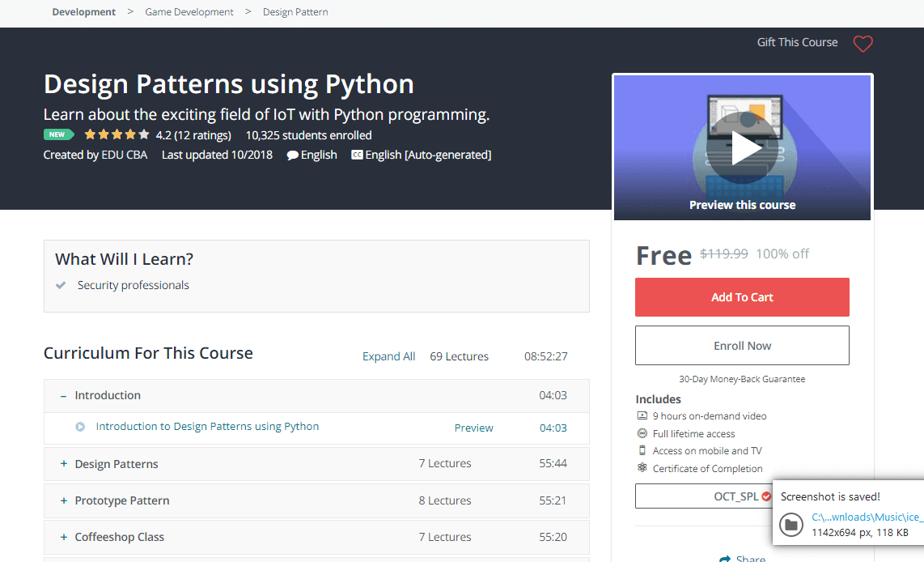924x562 pixels.
Task: Click the Share link text
Action: tap(751, 558)
